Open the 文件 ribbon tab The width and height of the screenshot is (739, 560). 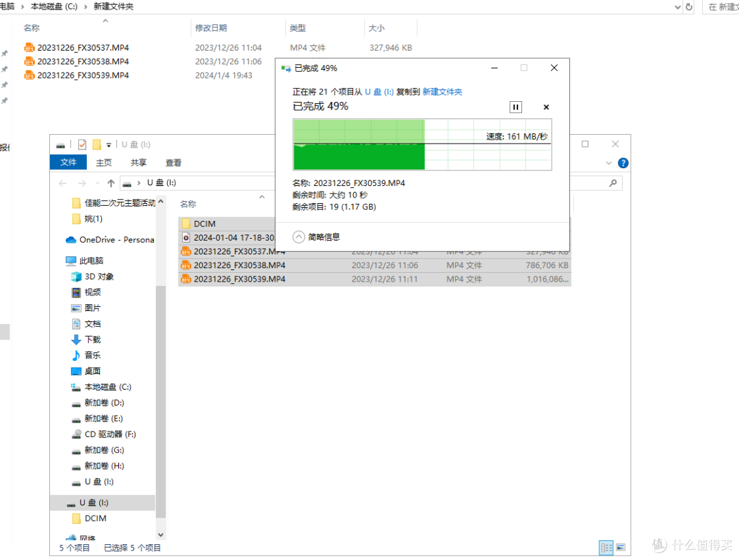[x=68, y=163]
